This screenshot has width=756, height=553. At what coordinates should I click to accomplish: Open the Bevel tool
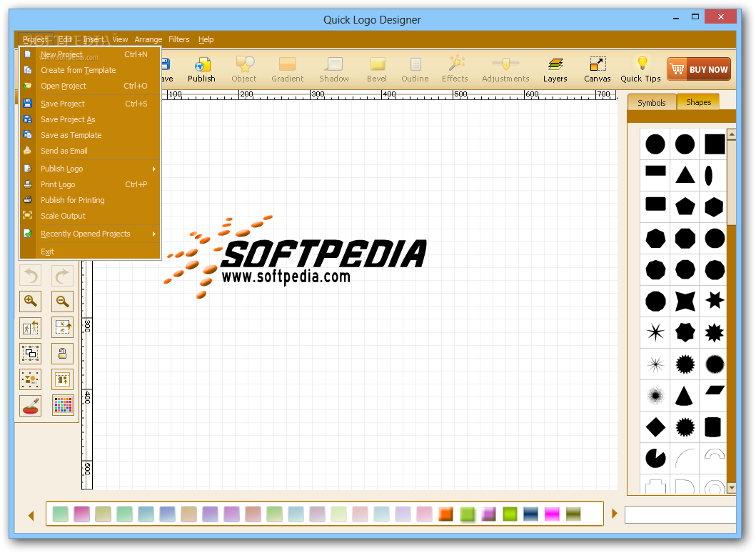pyautogui.click(x=377, y=69)
